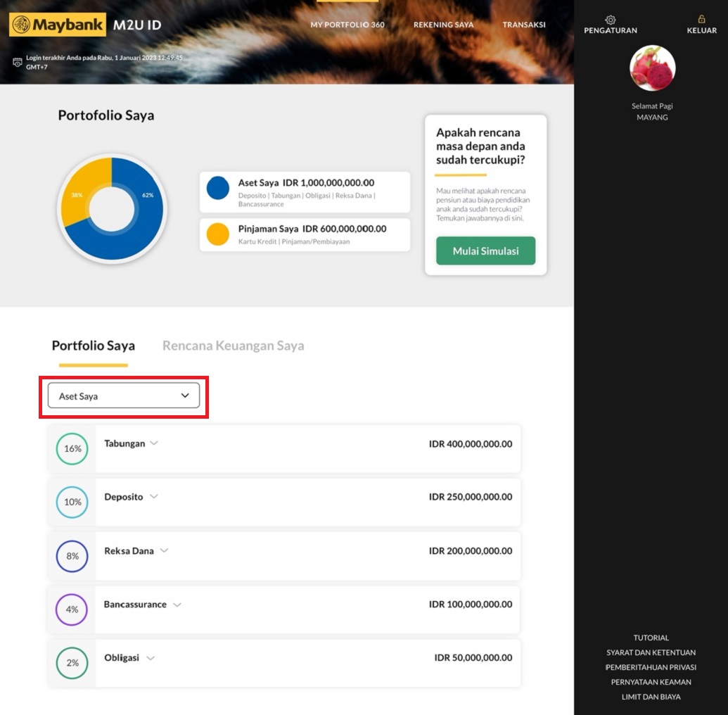The width and height of the screenshot is (728, 715).
Task: Expand the Tabungan row chevron
Action: coord(154,443)
